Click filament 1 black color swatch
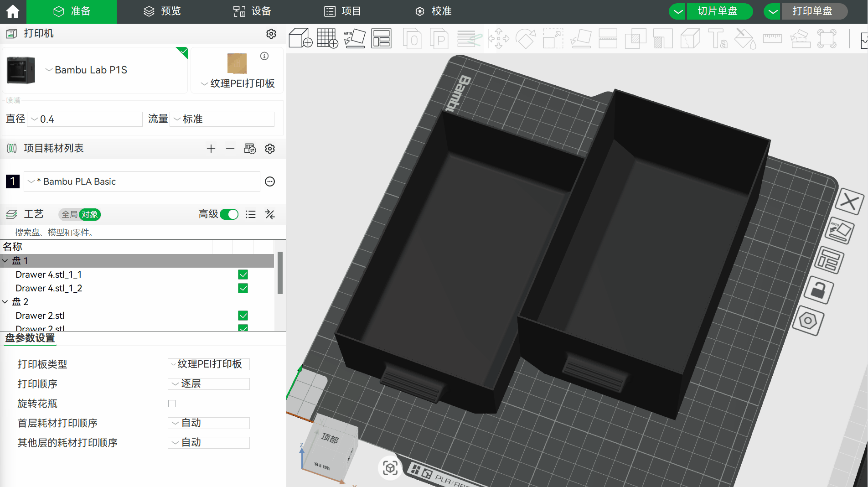This screenshot has height=487, width=868. point(13,181)
